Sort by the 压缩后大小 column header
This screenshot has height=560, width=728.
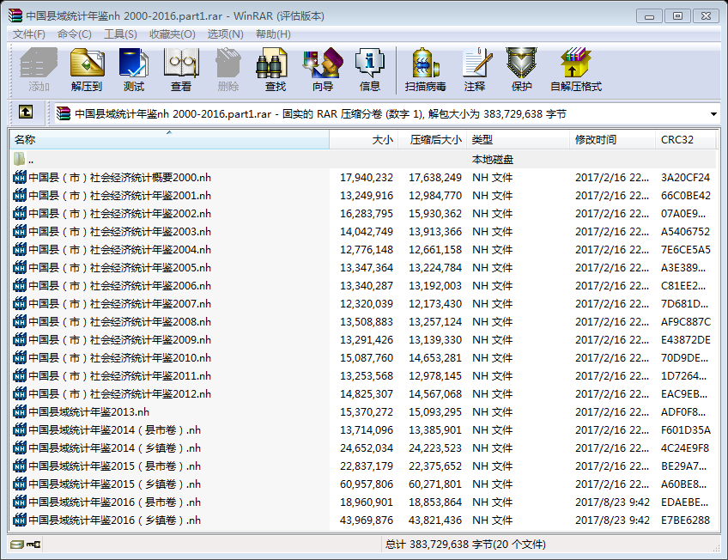433,140
